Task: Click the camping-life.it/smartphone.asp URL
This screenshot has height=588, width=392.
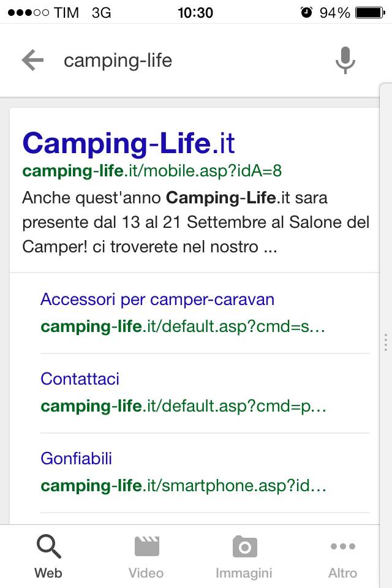Action: tap(183, 486)
